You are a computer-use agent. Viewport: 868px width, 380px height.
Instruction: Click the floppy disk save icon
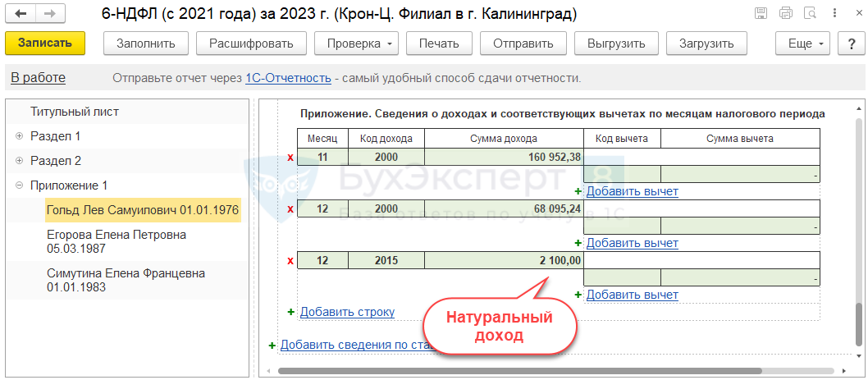click(761, 14)
